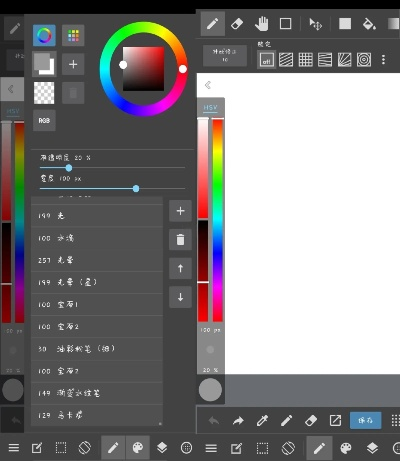
Task: Open the selection dashed-square icon in the left bottom bar
Action: click(x=61, y=448)
